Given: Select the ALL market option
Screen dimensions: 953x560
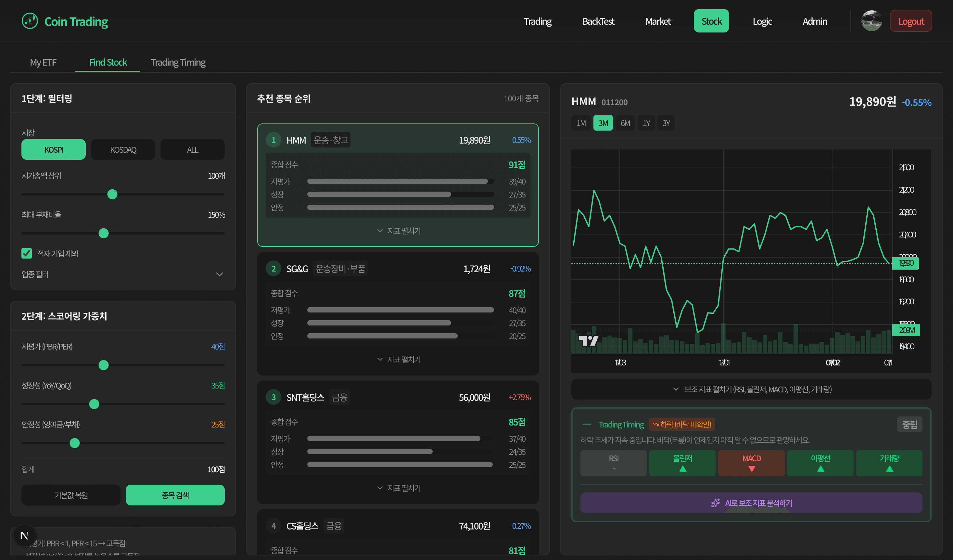Looking at the screenshot, I should coord(193,149).
